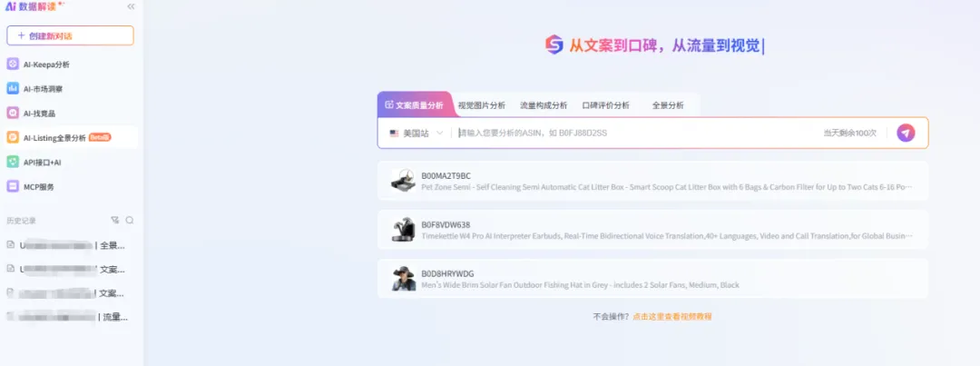Select the 全景分析 tab
980x366 pixels.
click(668, 105)
